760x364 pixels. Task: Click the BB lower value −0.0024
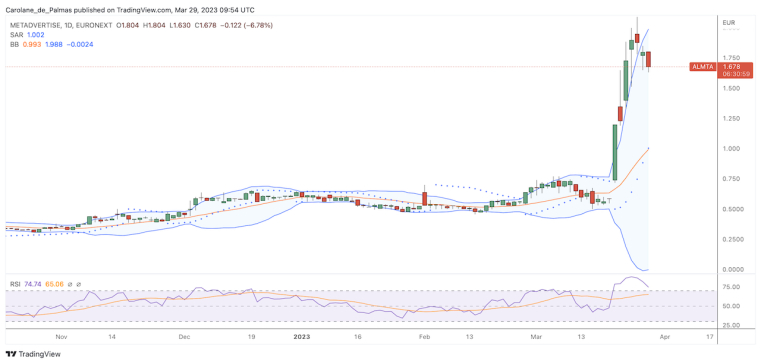coord(79,45)
